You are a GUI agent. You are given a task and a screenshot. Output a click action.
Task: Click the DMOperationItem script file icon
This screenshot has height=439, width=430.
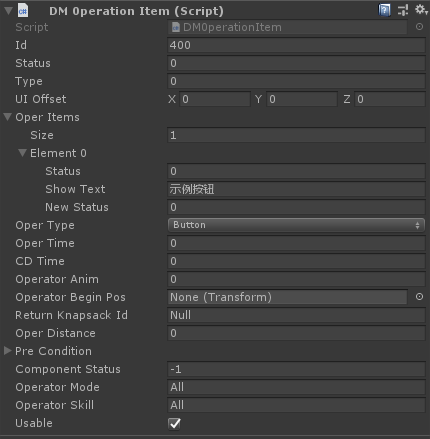pos(176,27)
